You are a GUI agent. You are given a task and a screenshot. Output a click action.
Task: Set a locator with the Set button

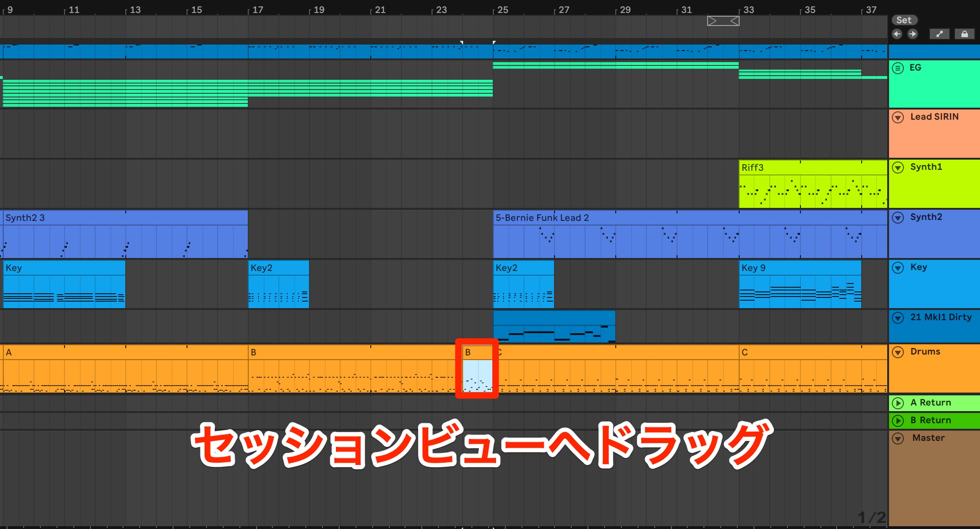[x=904, y=20]
